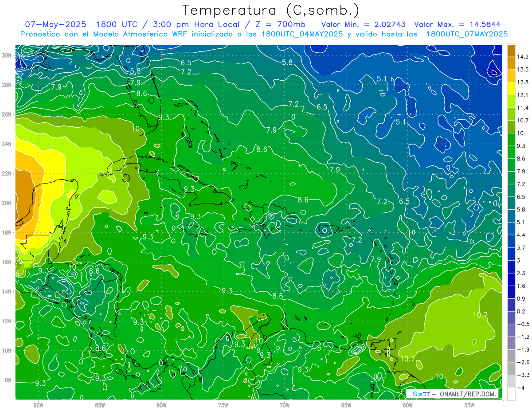Click the dark orange colorbar swatch above 14.2

(x=511, y=51)
